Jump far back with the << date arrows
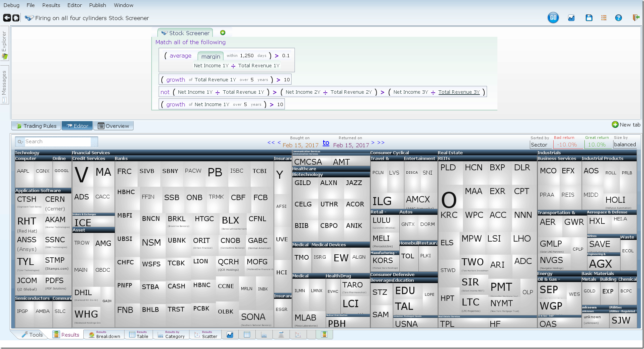The height and width of the screenshot is (349, 644). point(271,143)
